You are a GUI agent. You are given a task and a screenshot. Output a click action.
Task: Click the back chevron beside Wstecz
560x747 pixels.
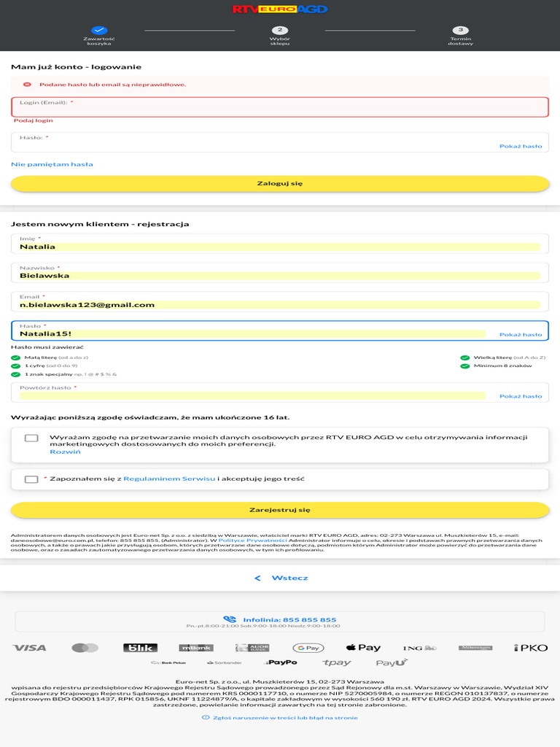pos(257,578)
